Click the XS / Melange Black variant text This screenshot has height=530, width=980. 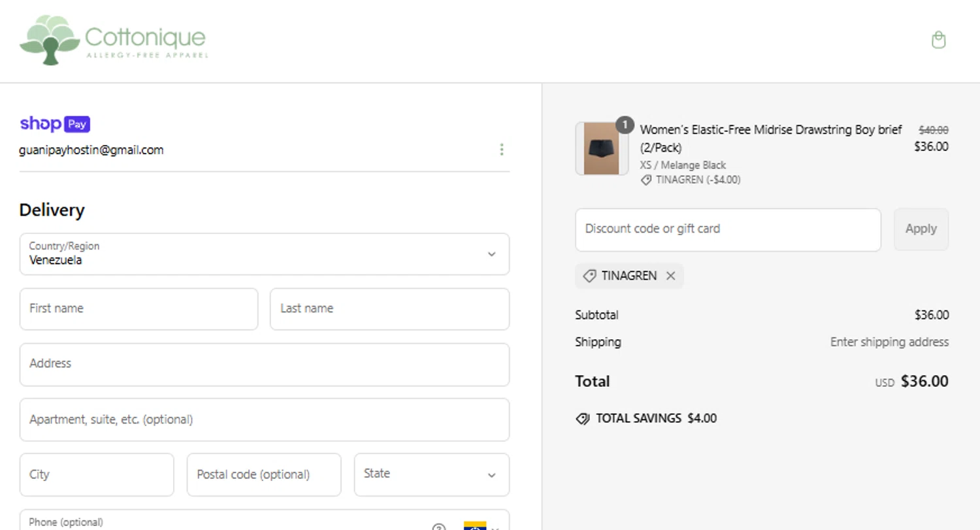click(x=683, y=165)
